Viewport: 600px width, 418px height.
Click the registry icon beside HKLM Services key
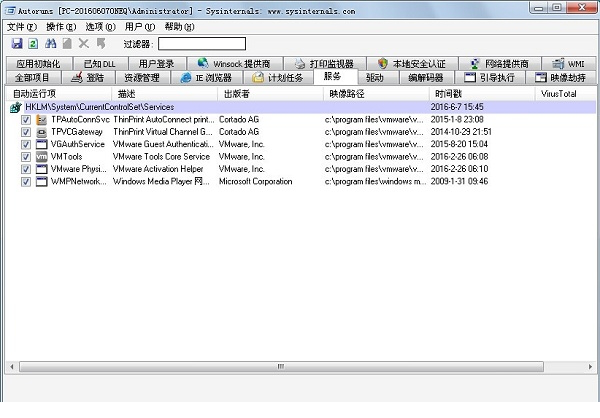16,108
